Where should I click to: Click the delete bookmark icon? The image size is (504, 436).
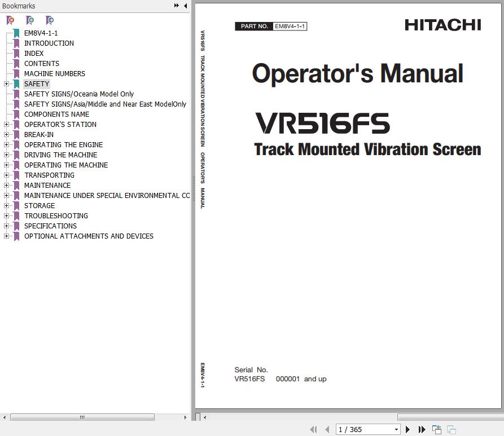tap(10, 20)
